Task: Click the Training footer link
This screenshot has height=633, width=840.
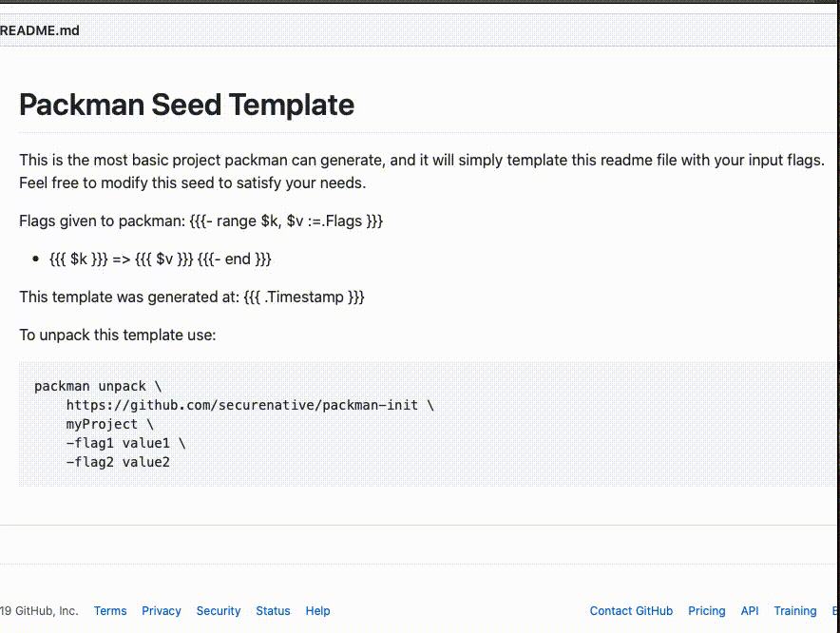Action: (x=794, y=611)
